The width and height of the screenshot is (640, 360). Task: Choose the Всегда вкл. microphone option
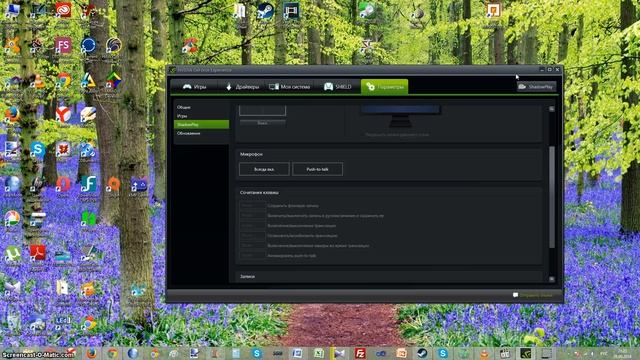pos(264,169)
